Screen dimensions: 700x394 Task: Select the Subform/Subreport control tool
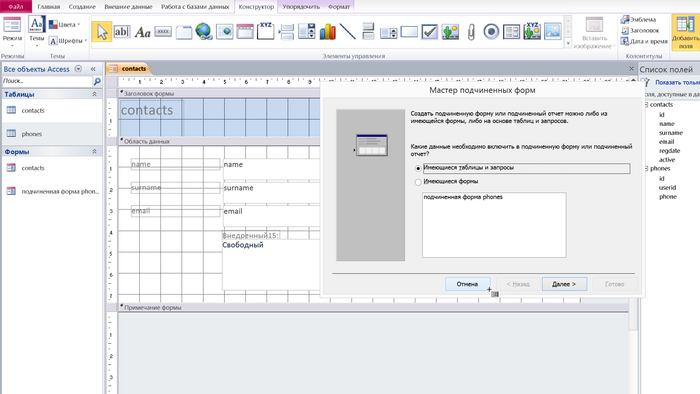512,32
